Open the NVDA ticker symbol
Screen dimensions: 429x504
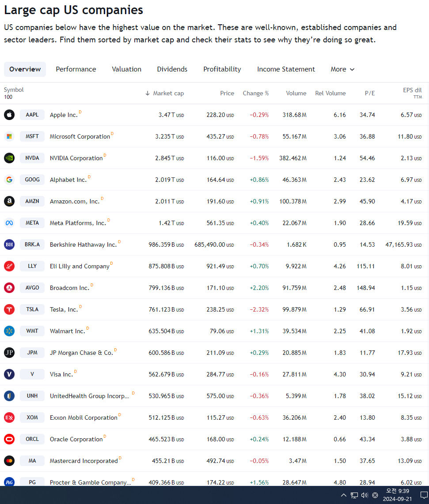tap(32, 158)
